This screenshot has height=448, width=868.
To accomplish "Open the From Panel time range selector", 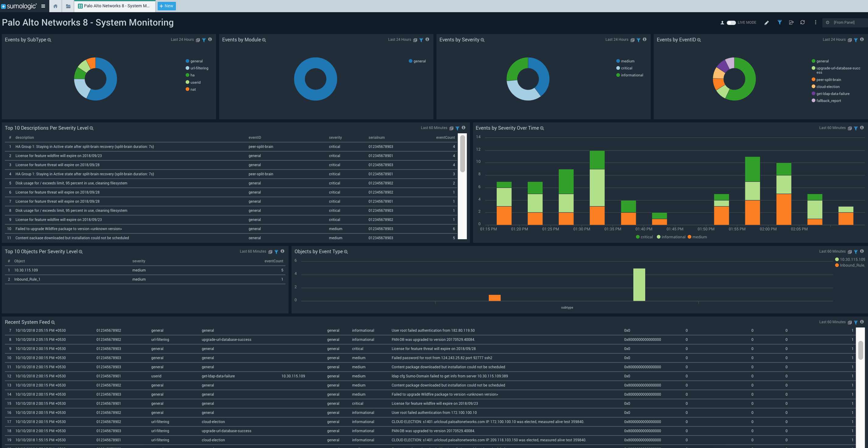I will pos(845,23).
